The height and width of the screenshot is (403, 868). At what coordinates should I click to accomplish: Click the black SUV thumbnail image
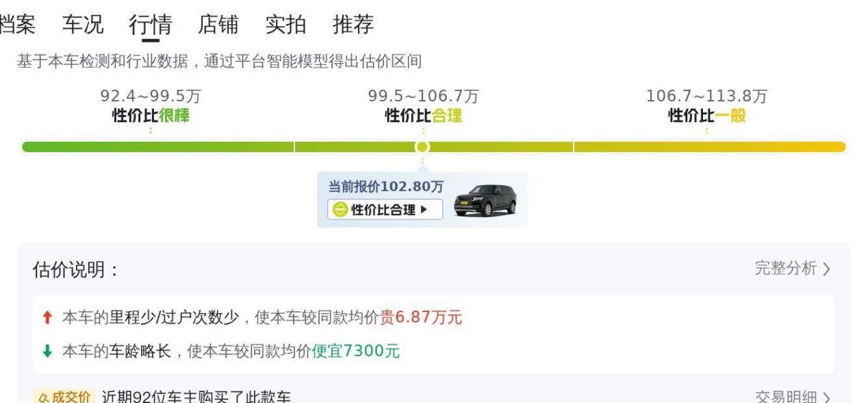coord(485,200)
